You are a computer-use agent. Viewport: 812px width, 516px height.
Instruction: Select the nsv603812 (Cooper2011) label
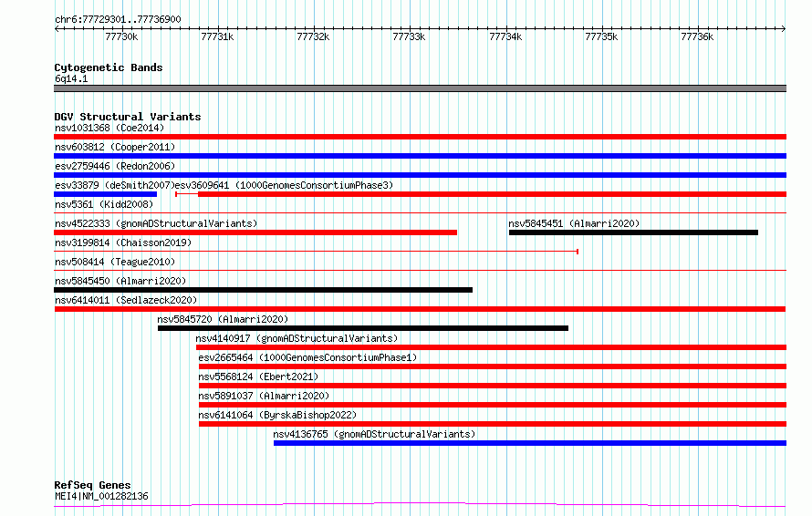point(115,147)
